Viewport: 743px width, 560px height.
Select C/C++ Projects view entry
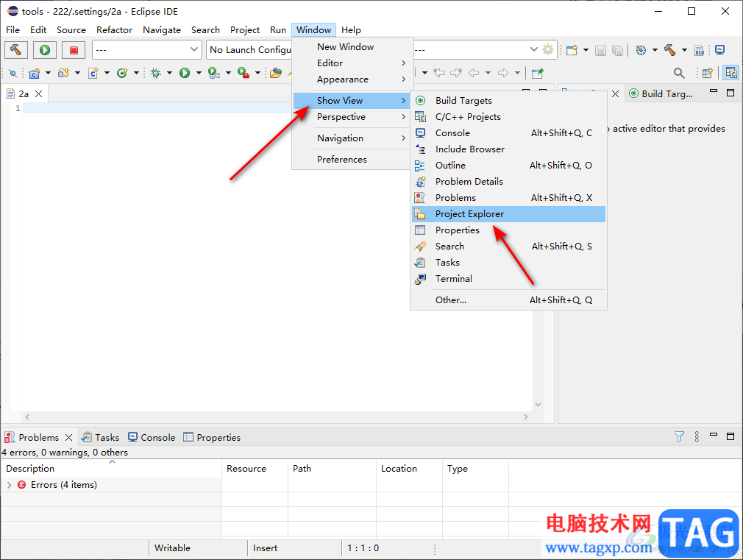tap(508, 117)
